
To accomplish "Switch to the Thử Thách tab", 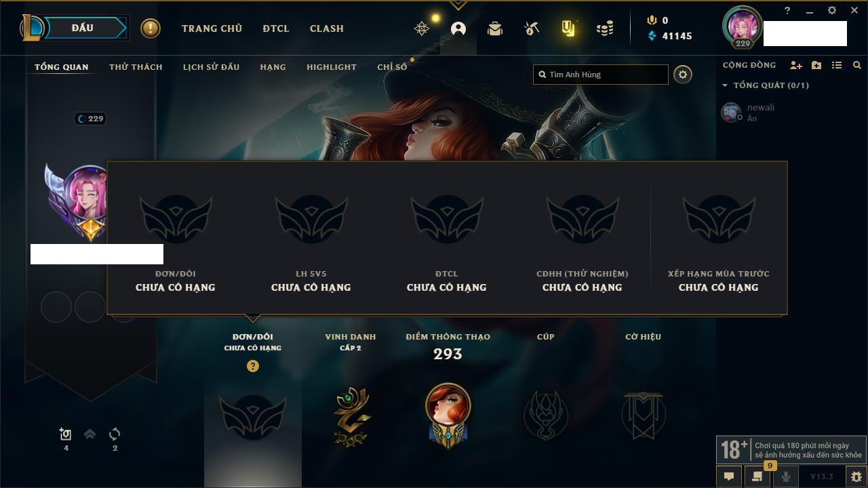I will [136, 67].
